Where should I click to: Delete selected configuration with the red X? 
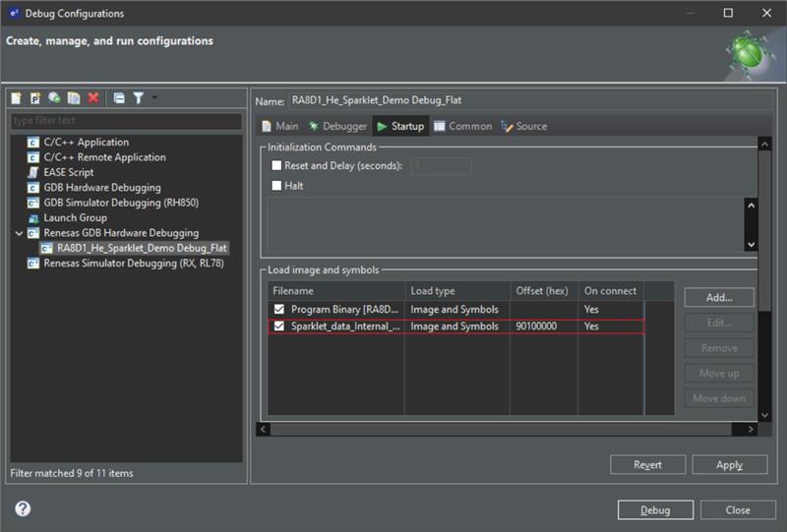point(93,98)
